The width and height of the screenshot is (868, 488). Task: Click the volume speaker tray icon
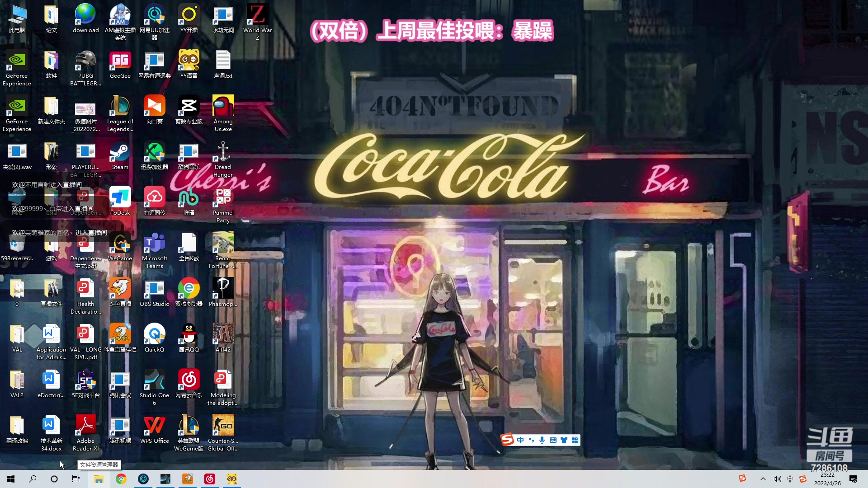[x=777, y=479]
